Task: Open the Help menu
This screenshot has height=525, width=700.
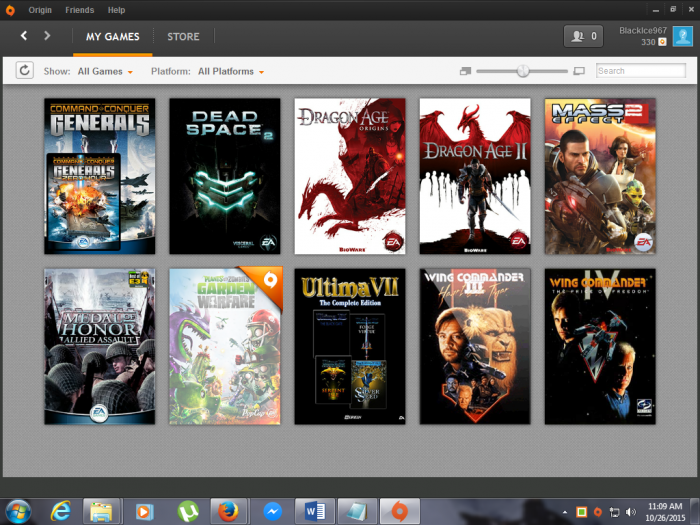Action: point(116,10)
